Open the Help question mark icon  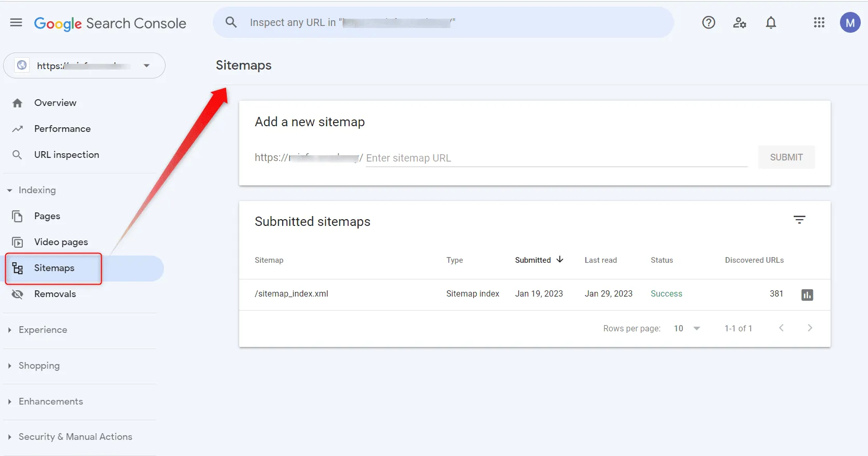pyautogui.click(x=709, y=22)
